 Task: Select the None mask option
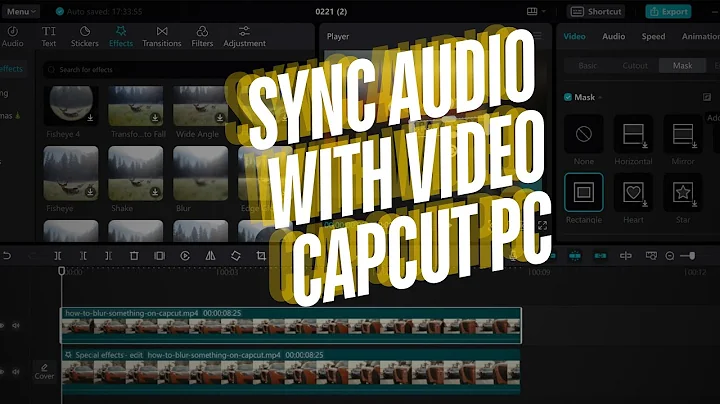[x=584, y=134]
